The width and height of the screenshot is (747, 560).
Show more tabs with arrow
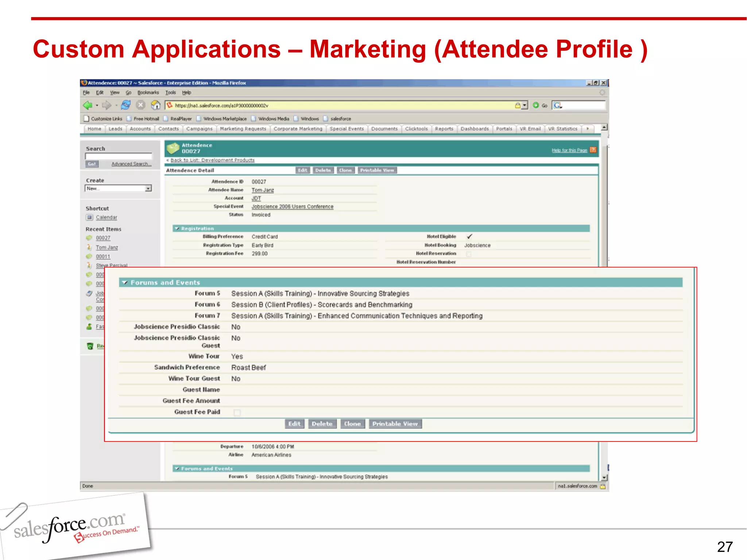(x=587, y=129)
